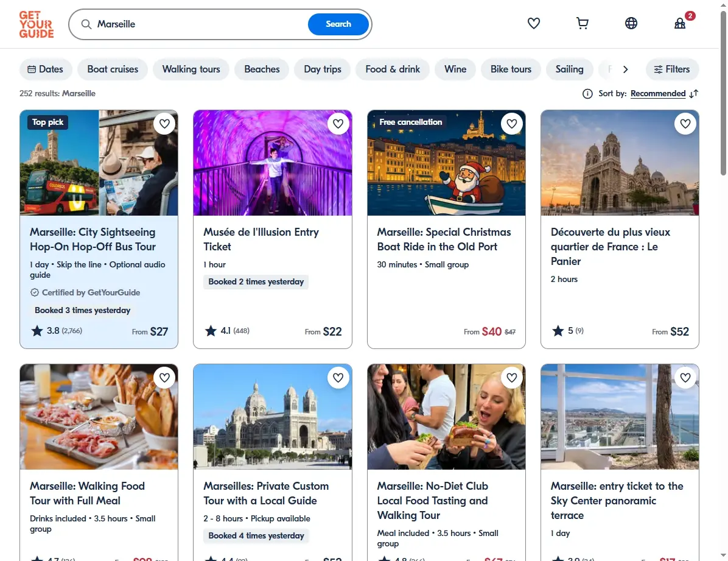Screen dimensions: 728x561
Task: Open Special Christmas Boat Ride title
Action: click(444, 239)
